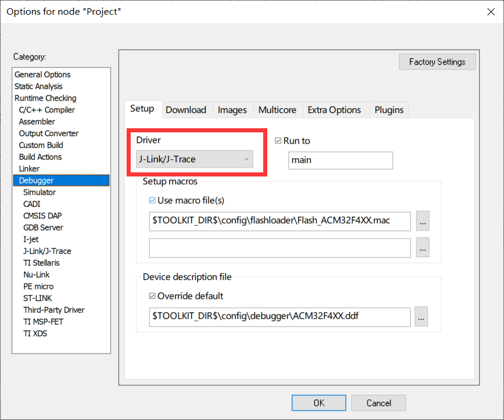
Task: Close the Options dialog window
Action: [x=490, y=12]
